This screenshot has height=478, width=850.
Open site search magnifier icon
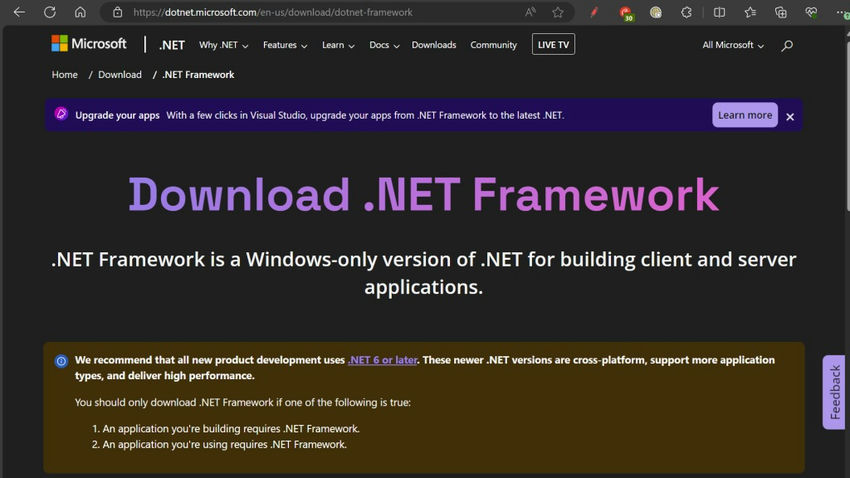click(787, 46)
